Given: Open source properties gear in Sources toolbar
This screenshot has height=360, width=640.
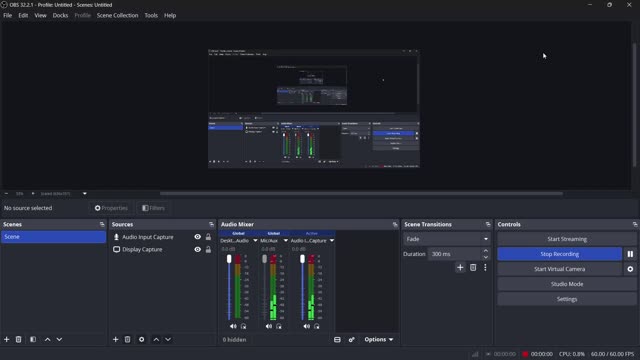Looking at the screenshot, I should pos(142,339).
